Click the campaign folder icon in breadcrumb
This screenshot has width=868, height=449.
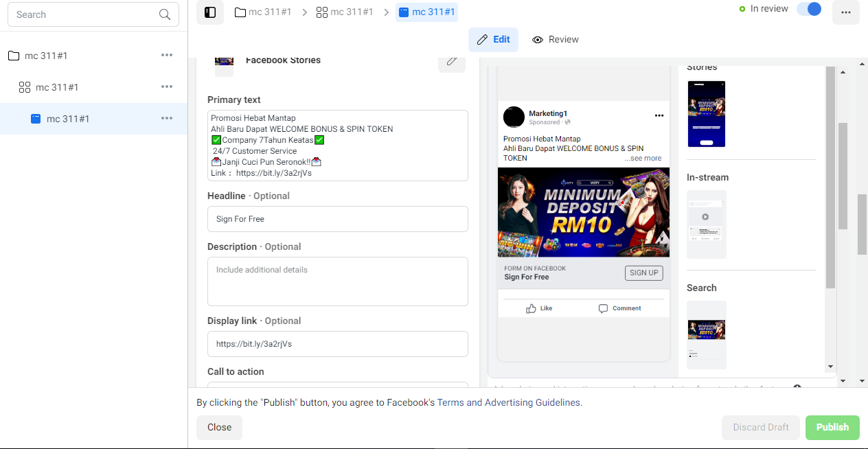tap(240, 12)
